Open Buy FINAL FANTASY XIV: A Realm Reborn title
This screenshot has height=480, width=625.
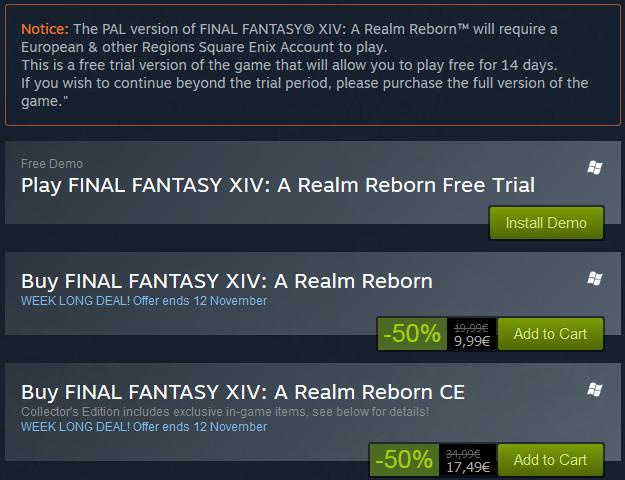coord(227,281)
